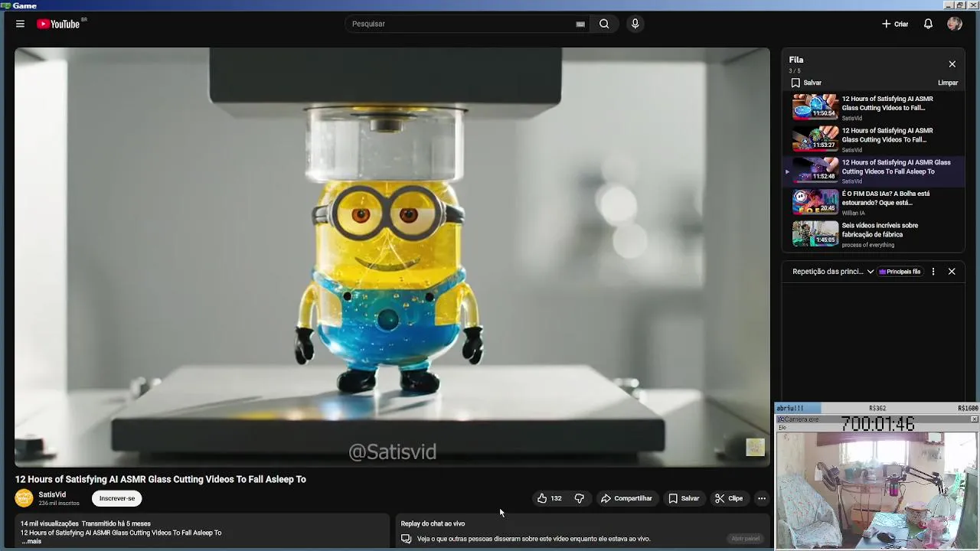Click the 'Principais fãs' badge

coord(900,272)
